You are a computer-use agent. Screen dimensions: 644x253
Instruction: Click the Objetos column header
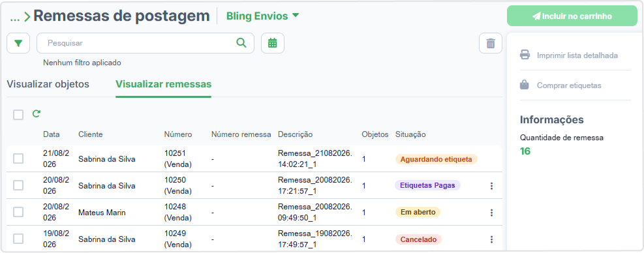(375, 134)
